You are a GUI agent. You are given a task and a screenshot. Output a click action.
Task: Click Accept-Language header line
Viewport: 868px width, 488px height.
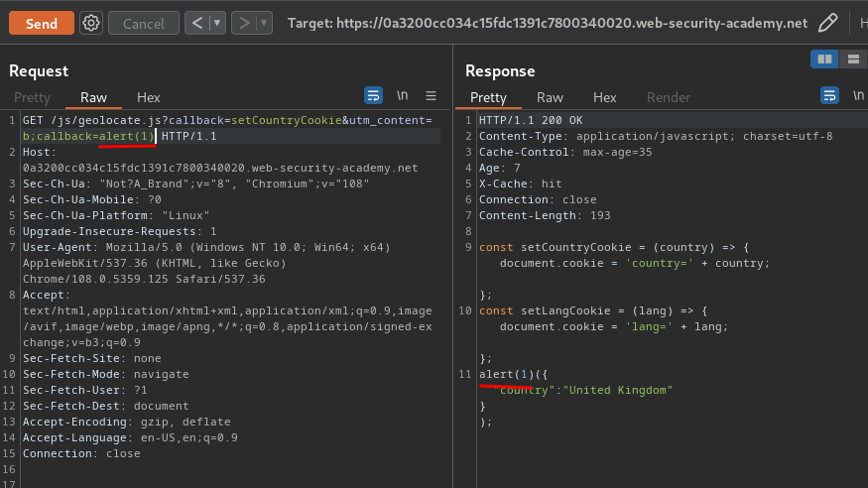click(x=130, y=437)
